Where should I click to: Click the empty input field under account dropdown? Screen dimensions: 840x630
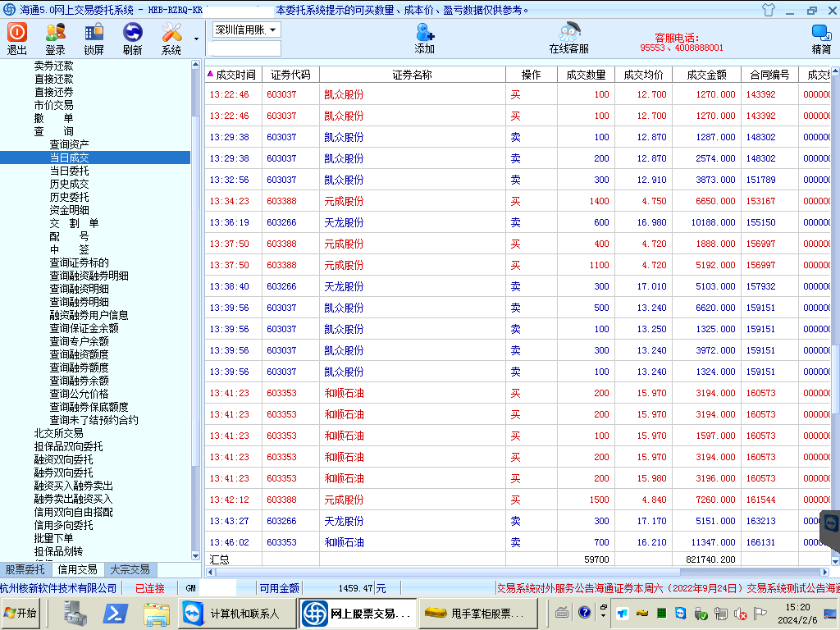tap(246, 48)
